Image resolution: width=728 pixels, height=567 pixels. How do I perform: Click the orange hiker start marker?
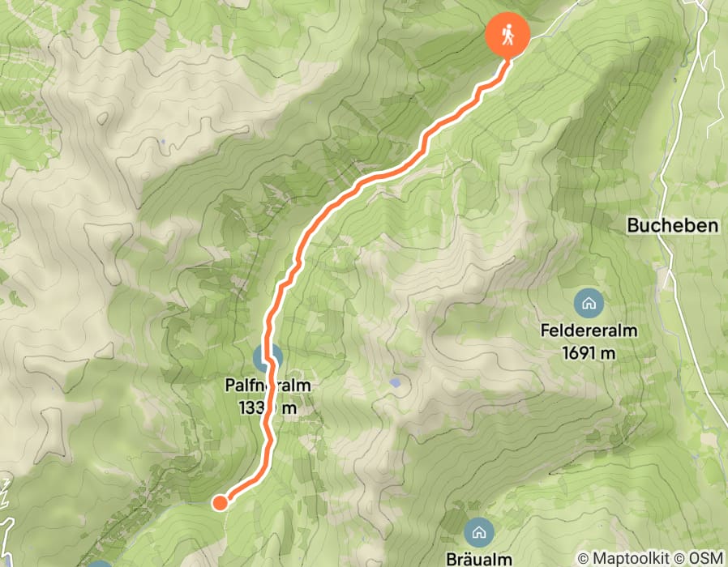click(x=507, y=36)
